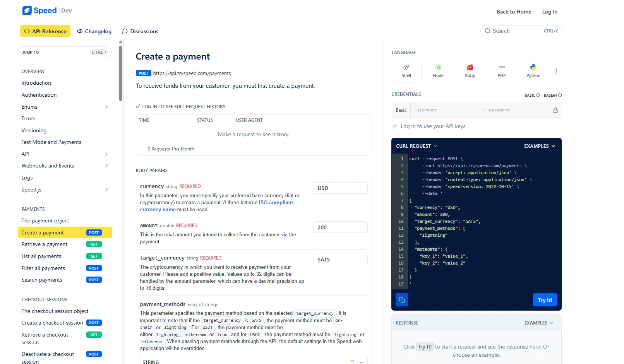This screenshot has height=364, width=624.
Task: Collapse the payment_methods string array
Action: pyautogui.click(x=361, y=362)
